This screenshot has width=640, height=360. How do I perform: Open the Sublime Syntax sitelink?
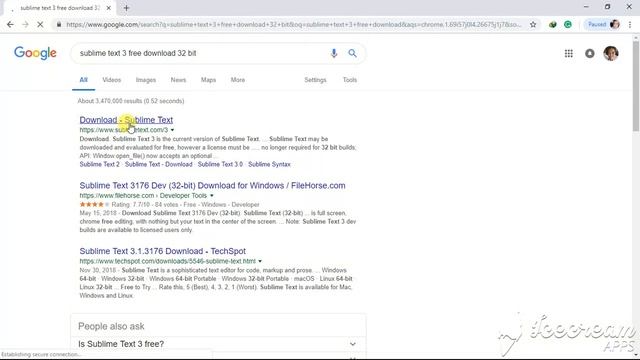click(x=269, y=164)
